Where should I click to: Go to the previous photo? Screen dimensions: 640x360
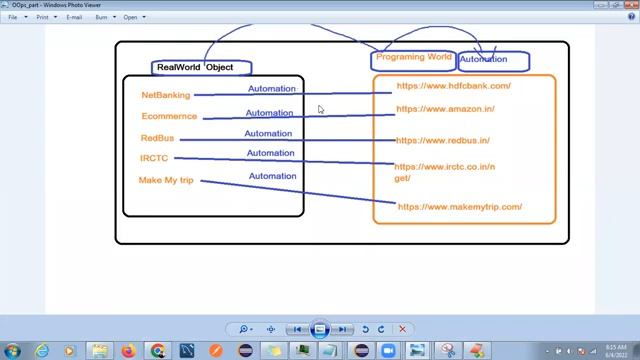[297, 329]
